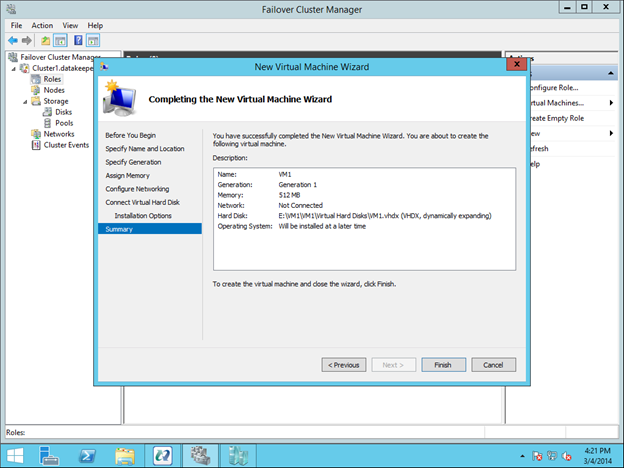The width and height of the screenshot is (624, 468).
Task: Select Cluster Events in the tree
Action: (x=66, y=145)
